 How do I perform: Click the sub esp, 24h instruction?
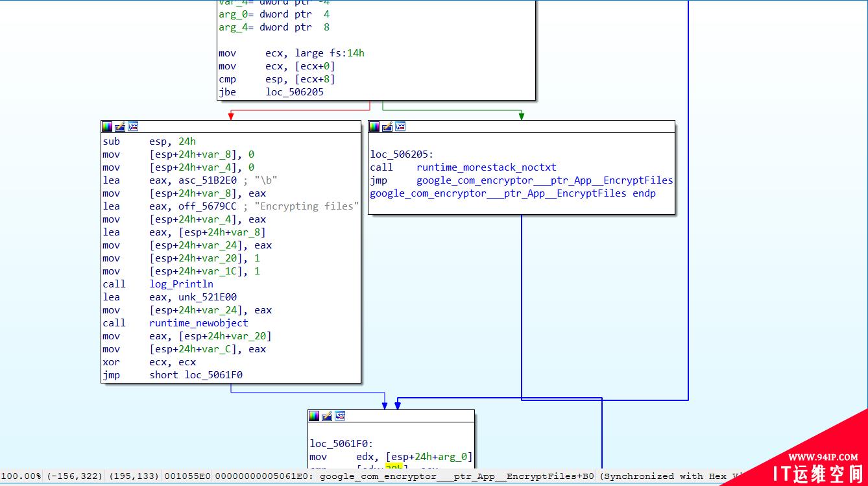[x=149, y=141]
